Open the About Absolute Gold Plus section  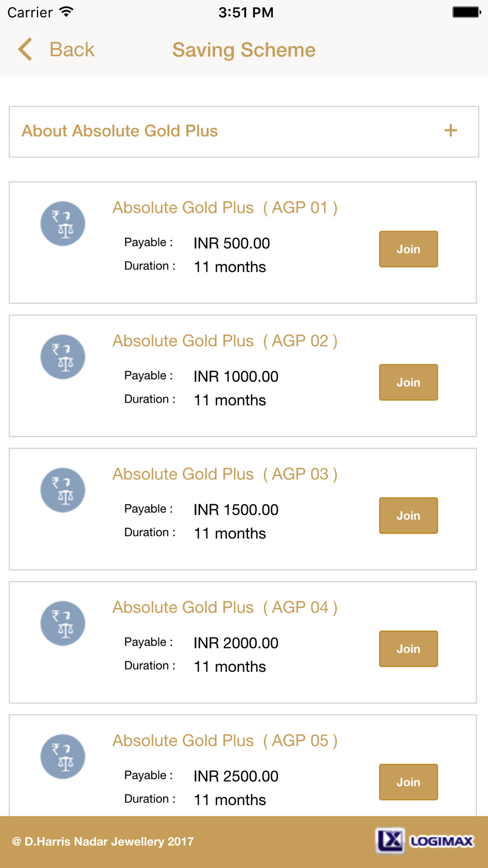point(120,131)
